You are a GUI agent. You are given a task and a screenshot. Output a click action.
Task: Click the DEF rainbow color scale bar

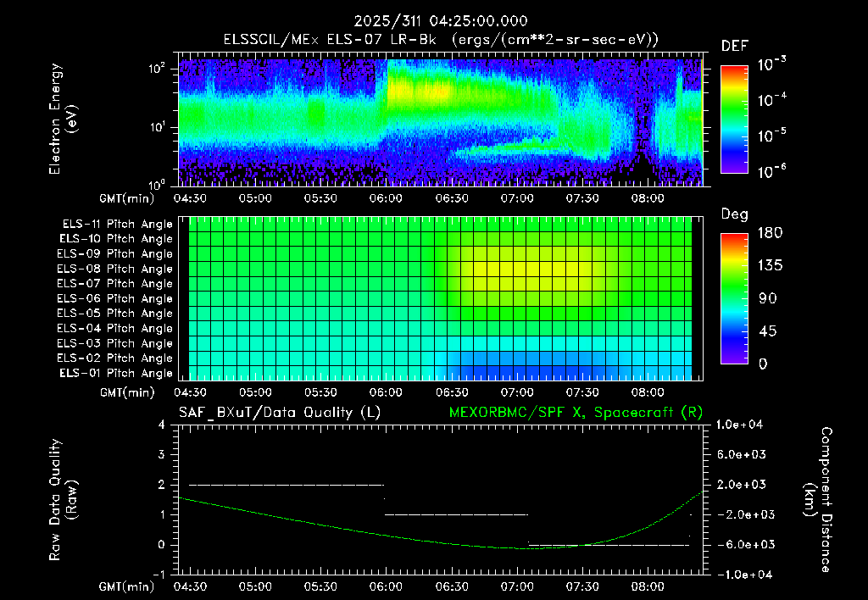[x=734, y=119]
